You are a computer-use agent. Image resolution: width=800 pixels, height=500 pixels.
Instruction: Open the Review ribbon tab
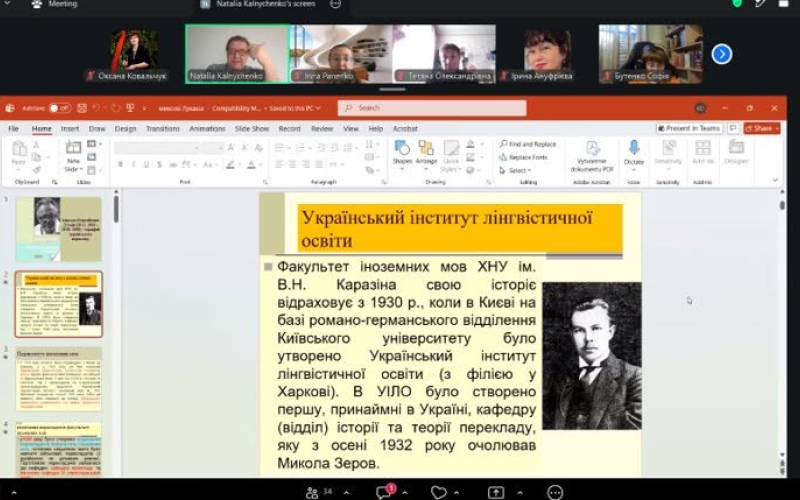[x=322, y=129]
